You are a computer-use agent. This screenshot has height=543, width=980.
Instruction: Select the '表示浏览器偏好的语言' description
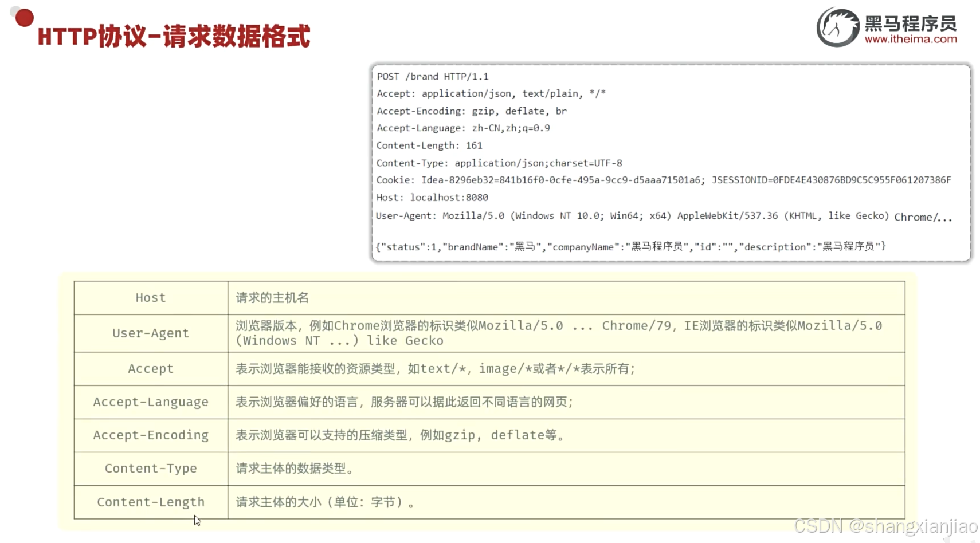pyautogui.click(x=566, y=402)
